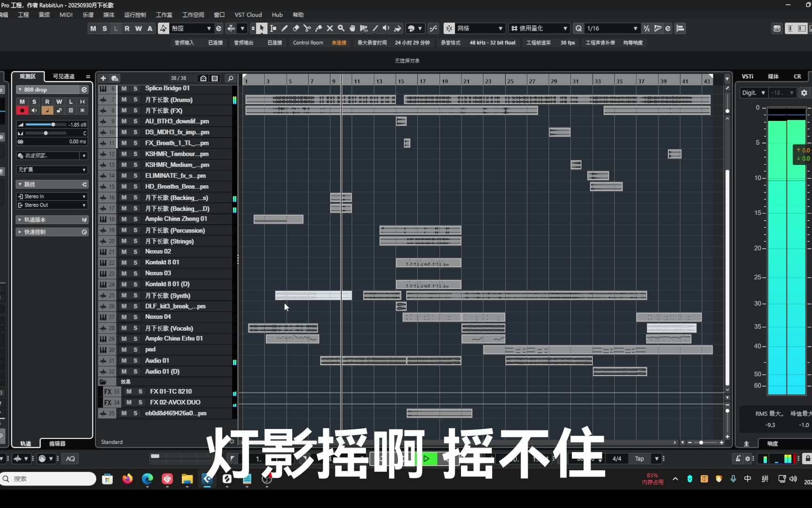Viewport: 812px width, 508px height.
Task: Click the Tap tempo button
Action: click(x=639, y=459)
